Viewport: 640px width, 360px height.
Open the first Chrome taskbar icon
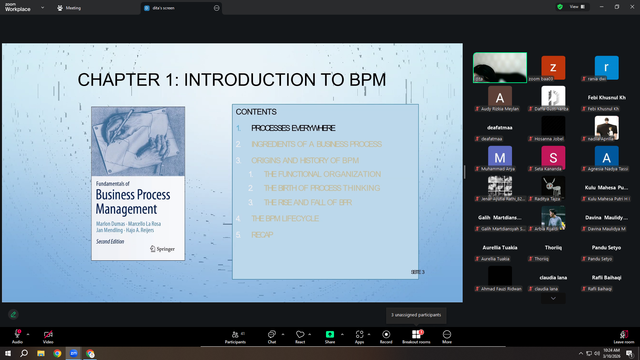pyautogui.click(x=57, y=353)
